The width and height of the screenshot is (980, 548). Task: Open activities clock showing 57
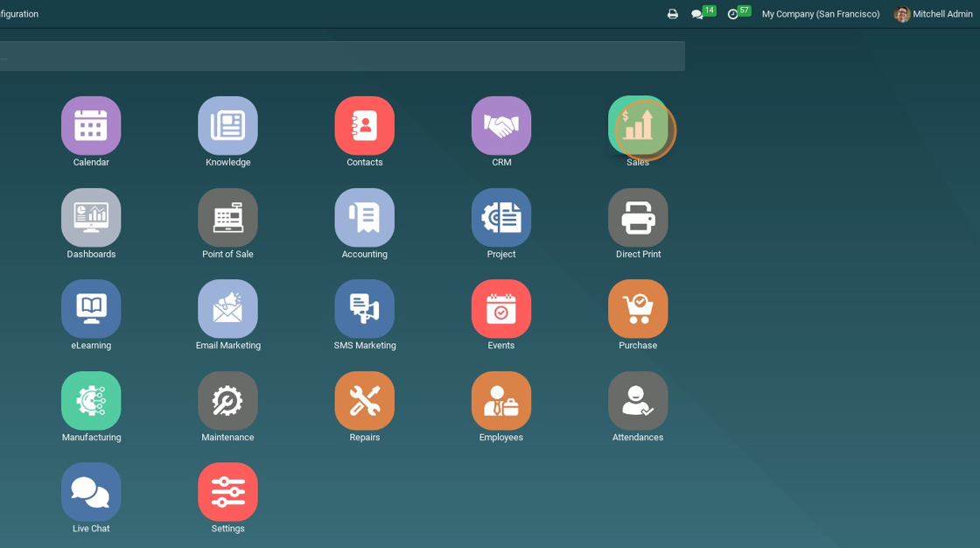click(738, 13)
